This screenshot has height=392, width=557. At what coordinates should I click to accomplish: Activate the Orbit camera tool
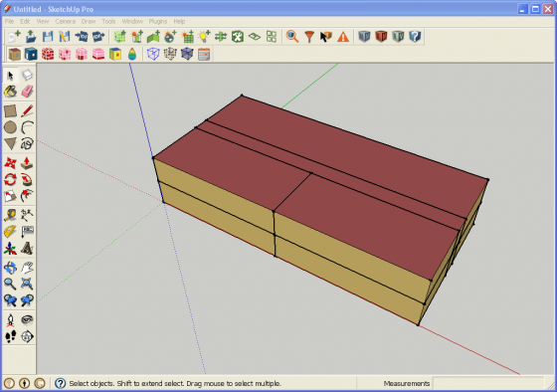[10, 268]
